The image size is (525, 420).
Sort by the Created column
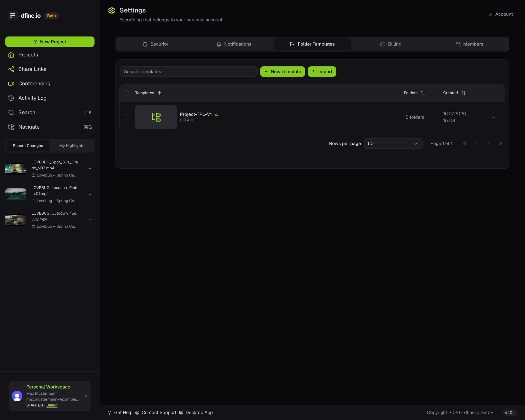[x=454, y=93]
